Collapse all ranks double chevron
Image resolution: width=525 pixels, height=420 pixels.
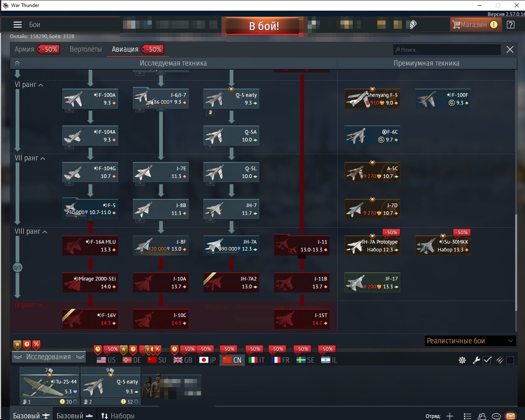click(17, 63)
